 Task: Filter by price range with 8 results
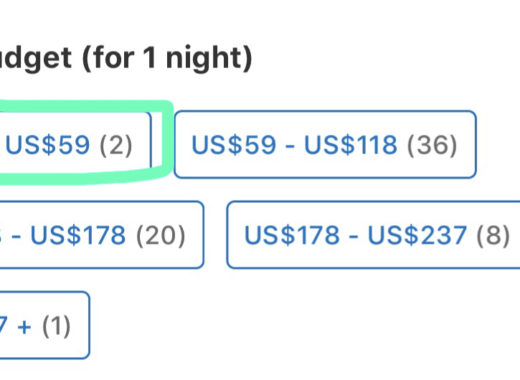click(x=373, y=235)
